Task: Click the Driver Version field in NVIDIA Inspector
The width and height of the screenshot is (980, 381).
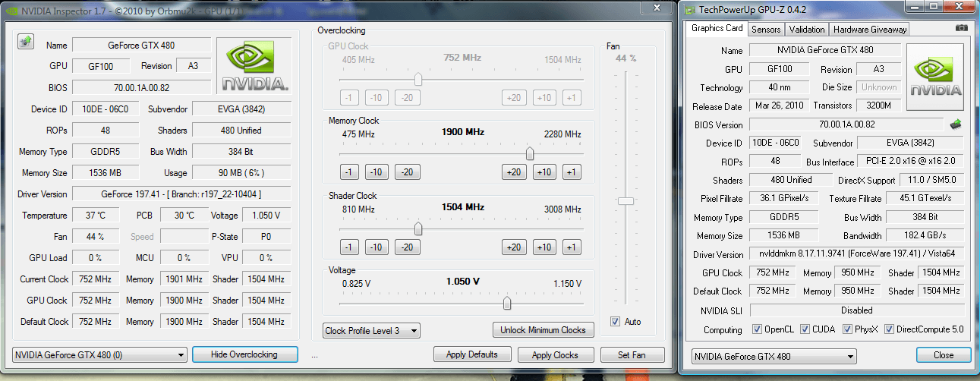Action: (x=181, y=194)
